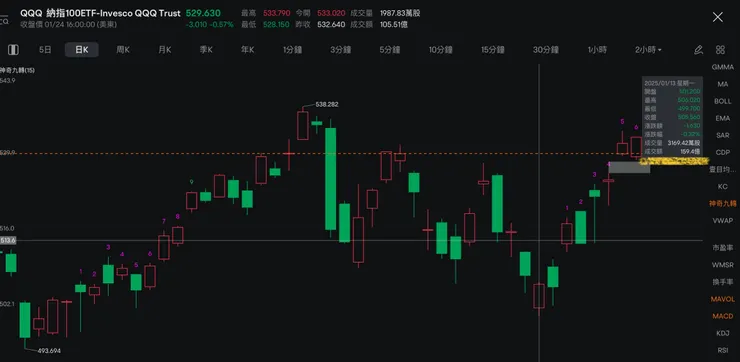This screenshot has width=740, height=362.
Task: Switch to 周K weekly candles
Action: pos(123,50)
